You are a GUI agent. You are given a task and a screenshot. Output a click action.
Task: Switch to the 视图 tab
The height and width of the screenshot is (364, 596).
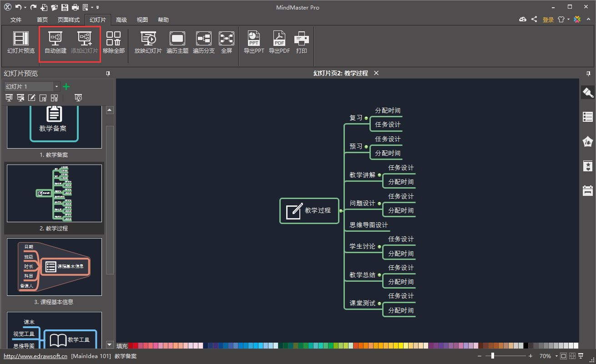pyautogui.click(x=142, y=20)
